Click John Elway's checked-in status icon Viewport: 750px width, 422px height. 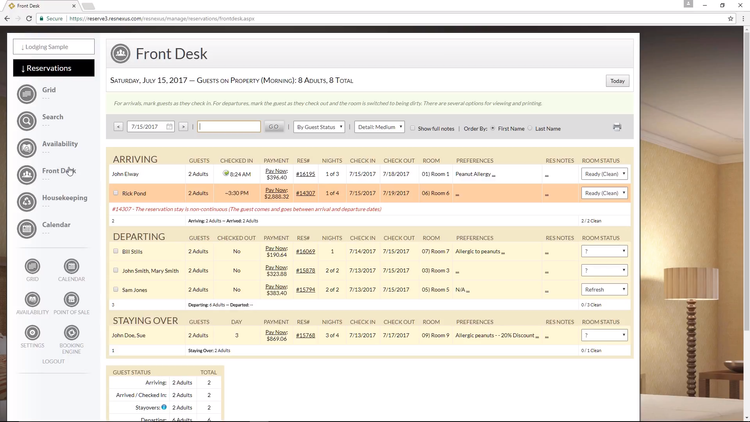pyautogui.click(x=226, y=173)
